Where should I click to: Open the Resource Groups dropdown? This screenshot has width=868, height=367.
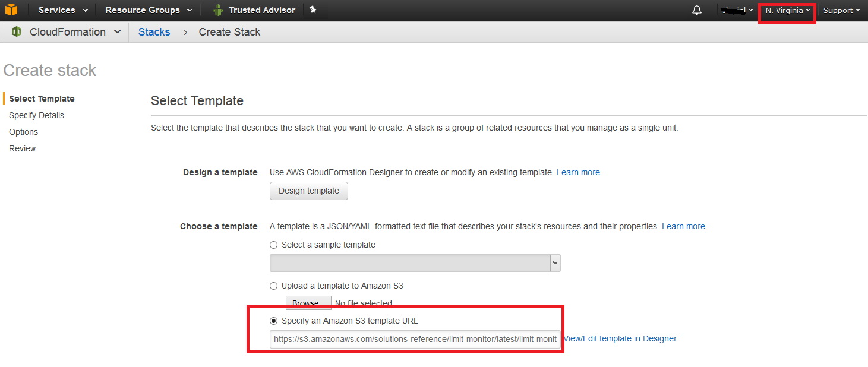tap(149, 10)
